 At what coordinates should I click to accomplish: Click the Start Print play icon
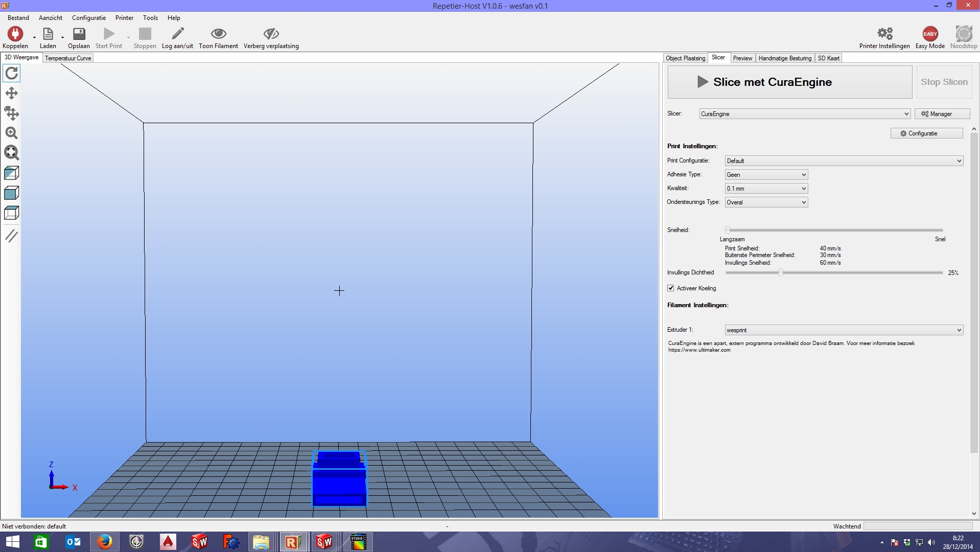click(x=109, y=34)
